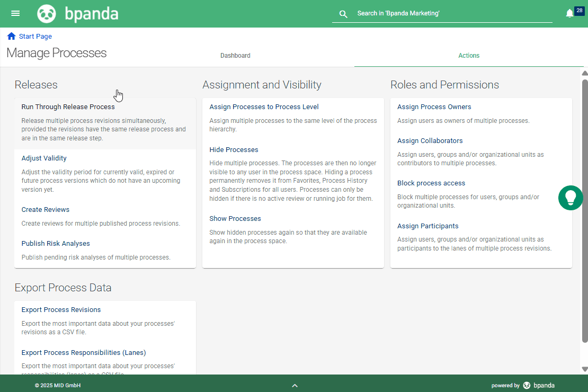Open Run Through Release Process
588x392 pixels.
coord(68,106)
